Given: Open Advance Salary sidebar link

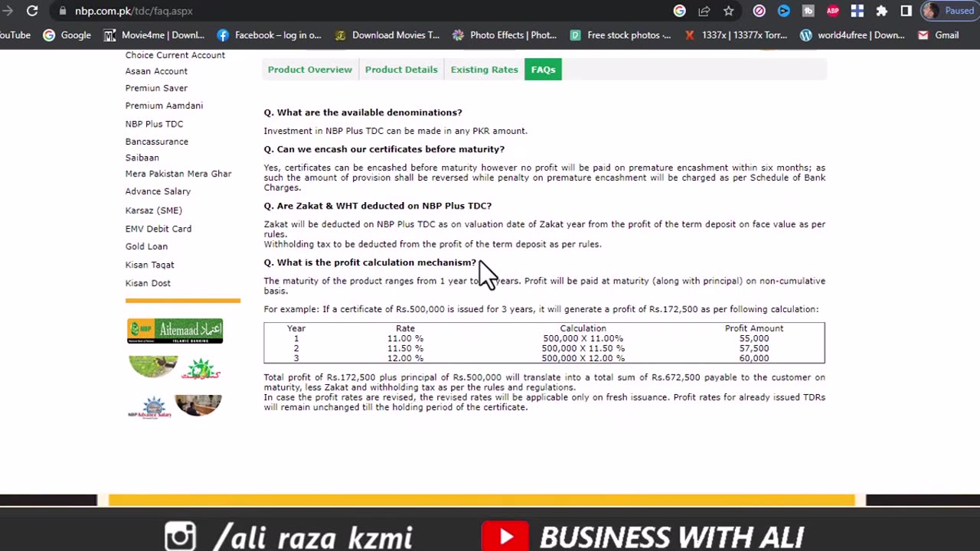Looking at the screenshot, I should (x=158, y=191).
